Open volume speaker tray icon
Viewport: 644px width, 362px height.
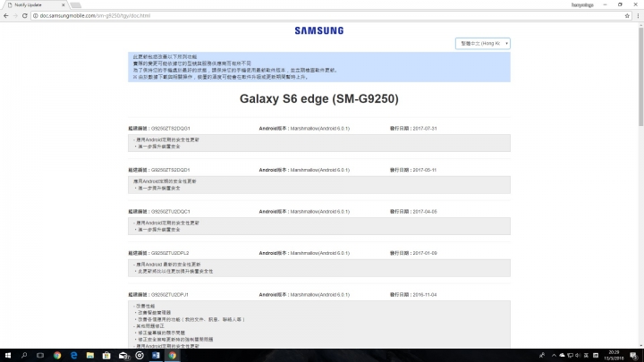[x=578, y=356]
